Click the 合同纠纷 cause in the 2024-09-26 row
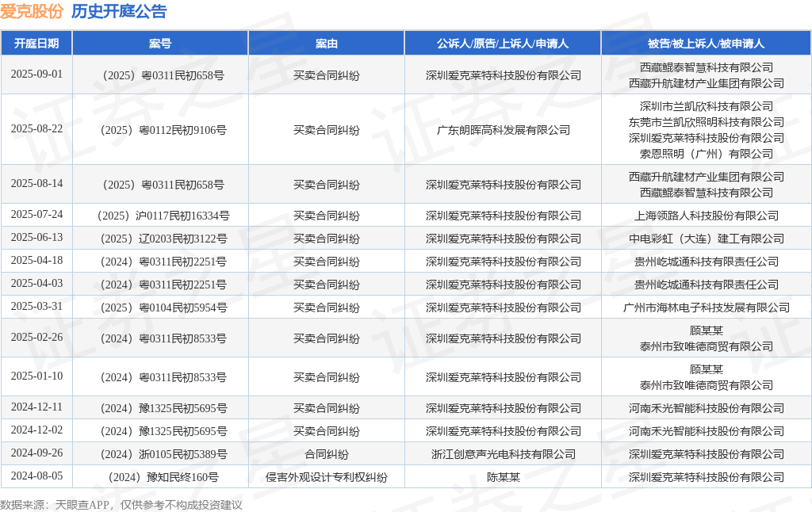Screen dimensions: 812x512 pos(326,454)
